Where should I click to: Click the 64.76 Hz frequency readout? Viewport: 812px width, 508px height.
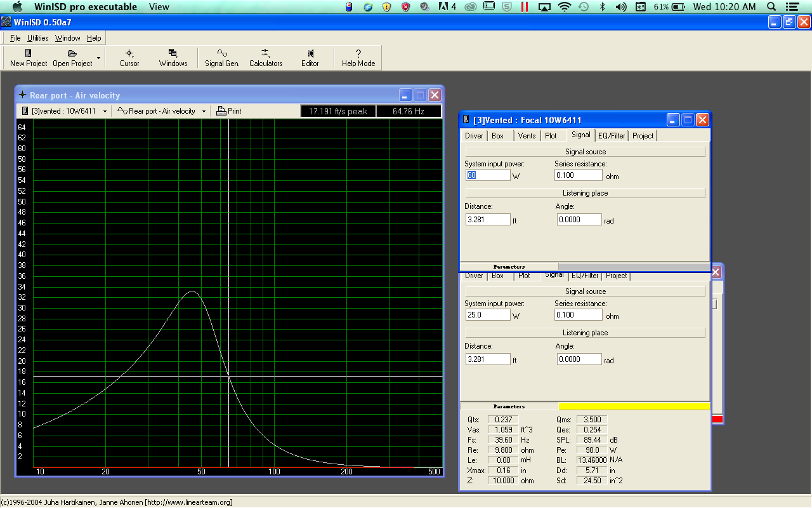409,111
